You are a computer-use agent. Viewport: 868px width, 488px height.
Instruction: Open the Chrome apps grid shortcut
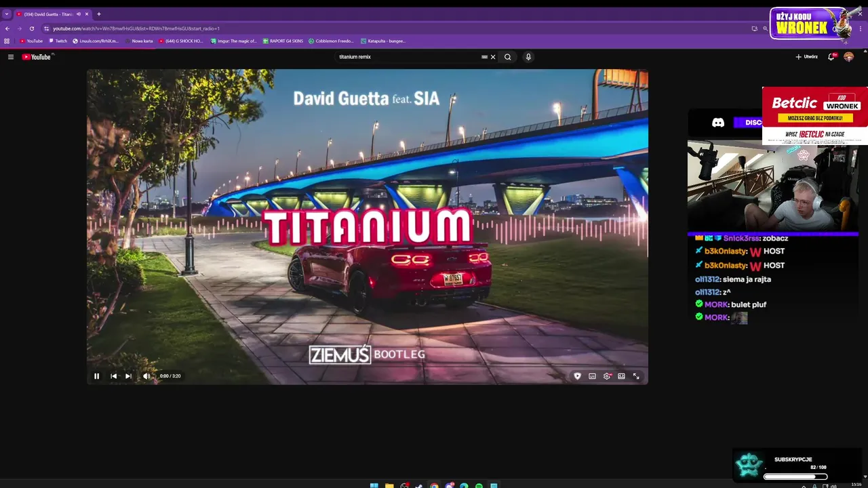pos(7,41)
